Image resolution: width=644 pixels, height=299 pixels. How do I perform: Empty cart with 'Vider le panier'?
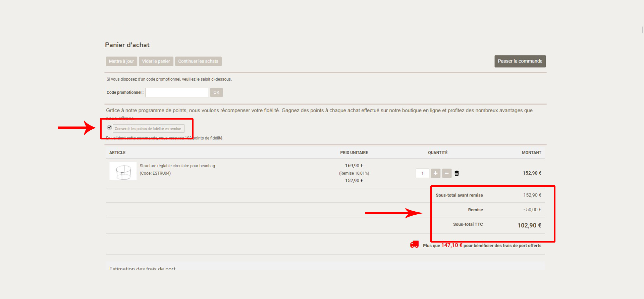pyautogui.click(x=156, y=61)
